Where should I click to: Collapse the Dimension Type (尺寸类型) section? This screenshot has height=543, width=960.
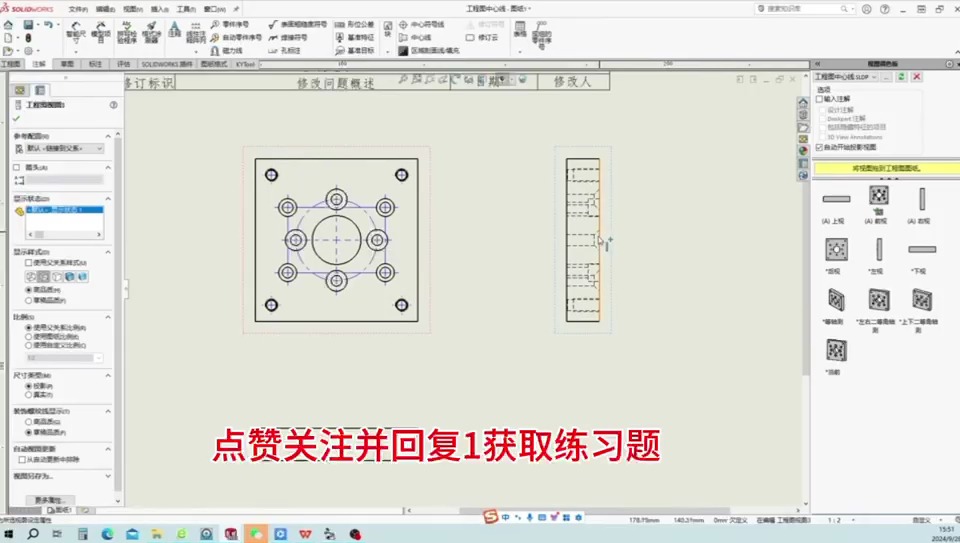[x=108, y=375]
